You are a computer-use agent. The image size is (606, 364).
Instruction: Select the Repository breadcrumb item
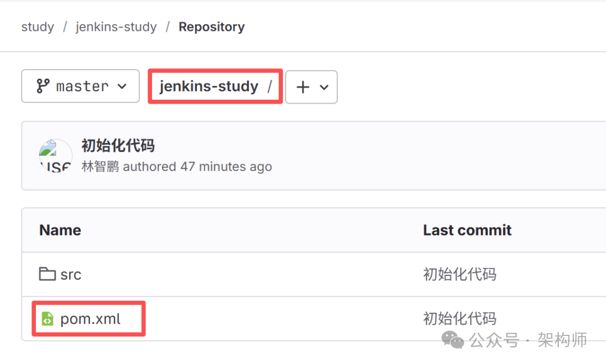212,27
